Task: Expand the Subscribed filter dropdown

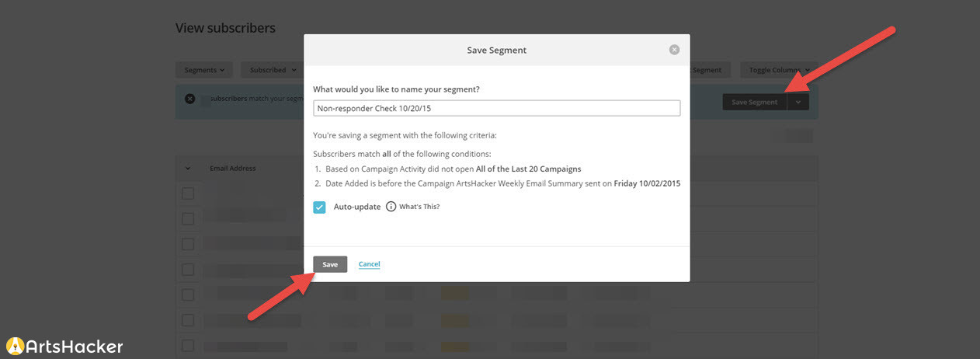Action: [272, 70]
